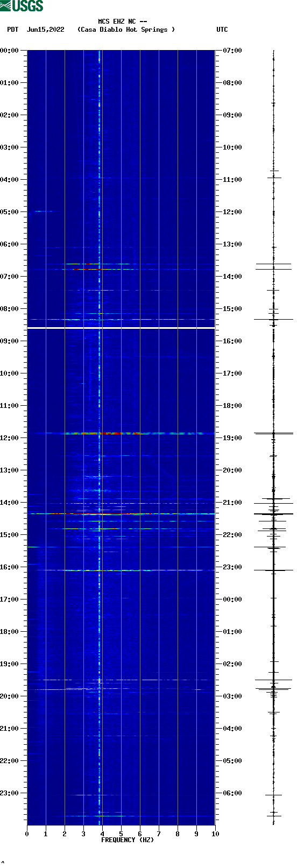This screenshot has height=868, width=297.
Task: Click the '06:00' UTC time label
Action: pos(232,793)
